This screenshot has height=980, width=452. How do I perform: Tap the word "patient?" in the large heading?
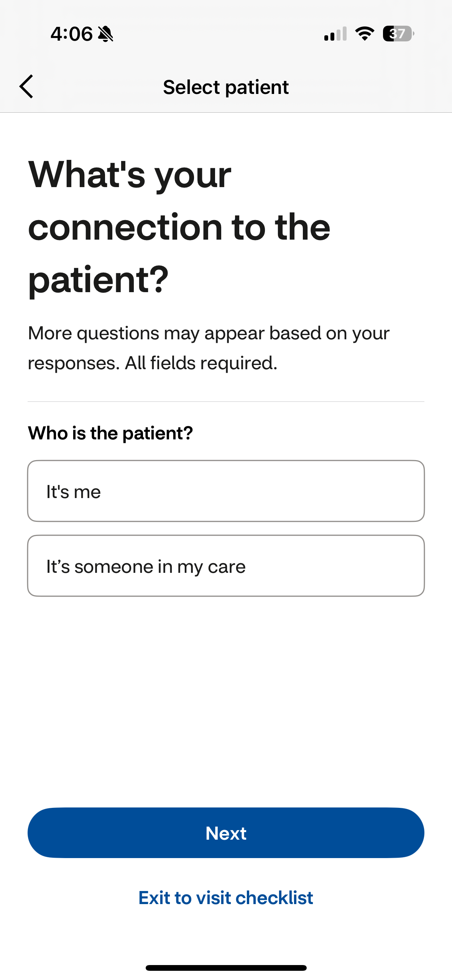[99, 280]
